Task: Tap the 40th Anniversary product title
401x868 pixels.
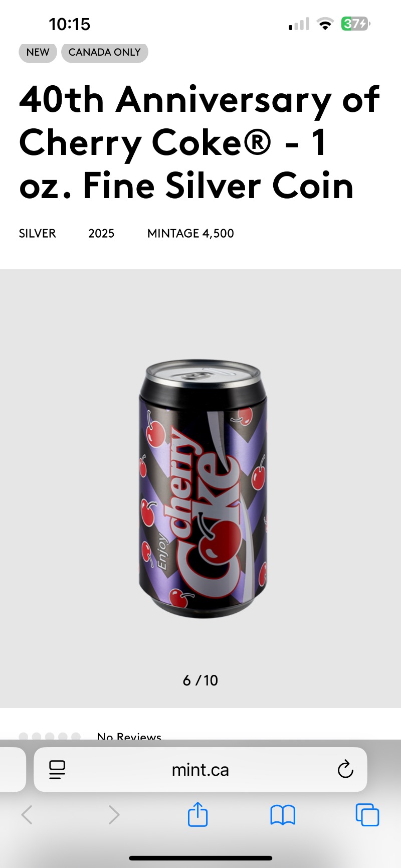Action: [x=199, y=142]
